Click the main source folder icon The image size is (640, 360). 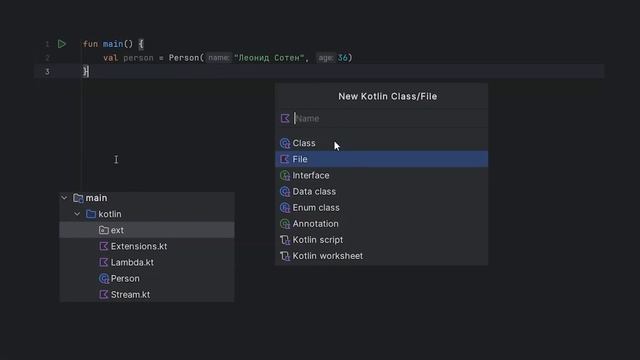[78, 198]
